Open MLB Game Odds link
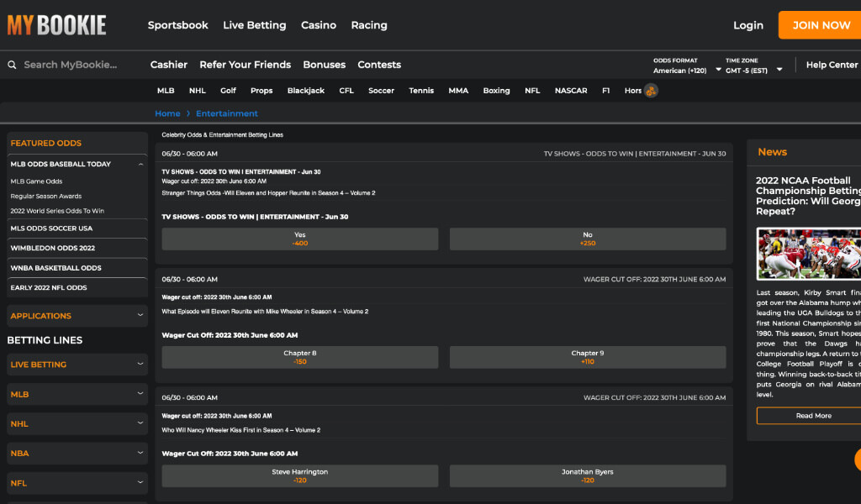The image size is (861, 504). (x=36, y=181)
